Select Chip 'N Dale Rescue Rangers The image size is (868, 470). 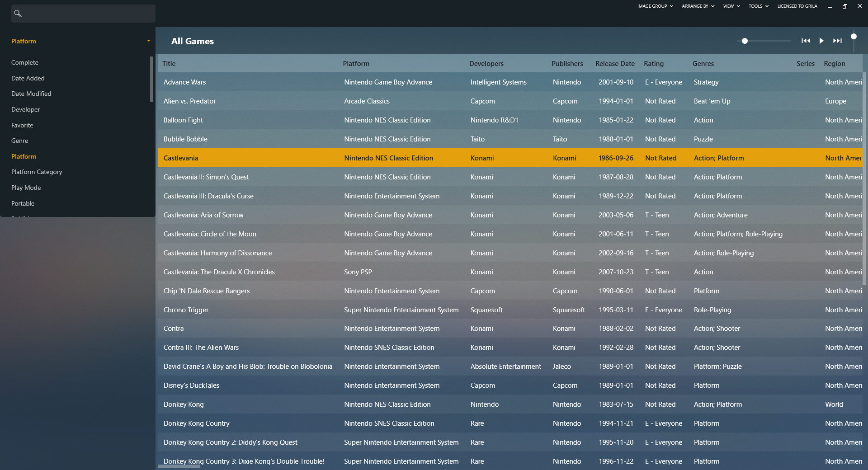[x=207, y=291]
